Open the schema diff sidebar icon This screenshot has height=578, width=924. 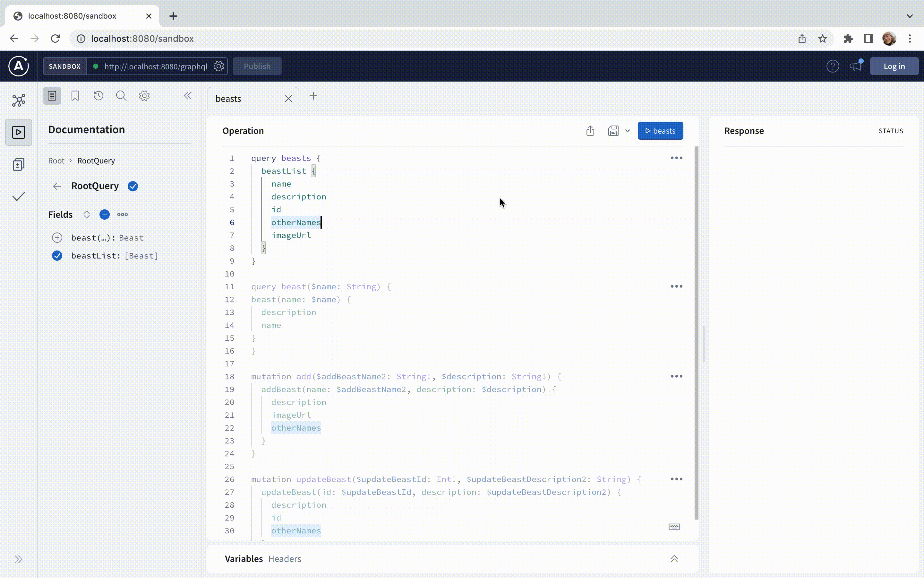click(x=19, y=164)
